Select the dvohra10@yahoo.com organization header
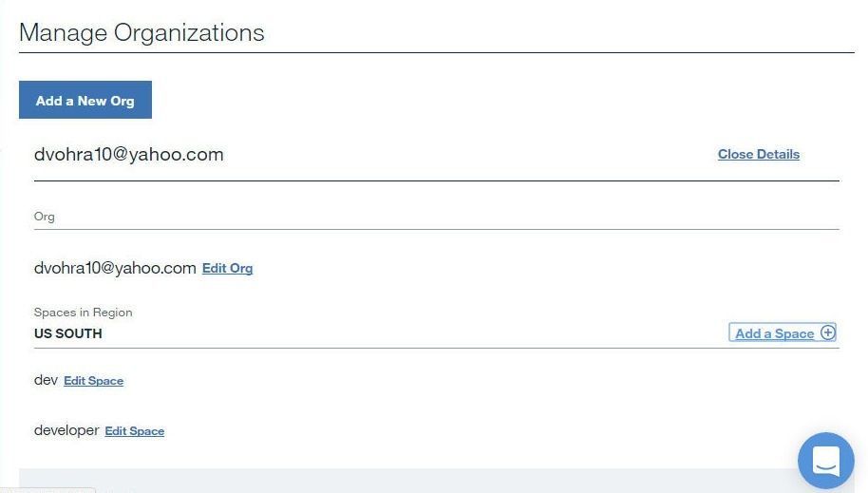The image size is (868, 493). point(129,154)
